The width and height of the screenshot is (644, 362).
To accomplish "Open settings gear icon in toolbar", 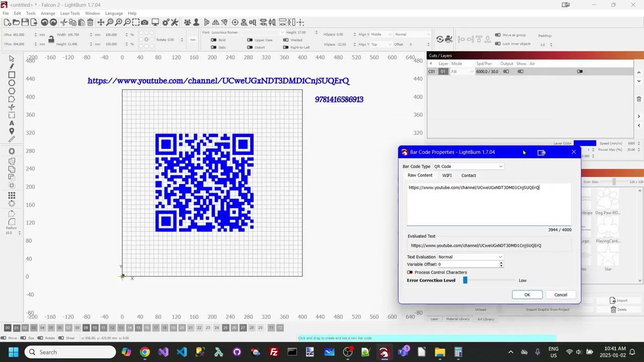I will coord(165,22).
